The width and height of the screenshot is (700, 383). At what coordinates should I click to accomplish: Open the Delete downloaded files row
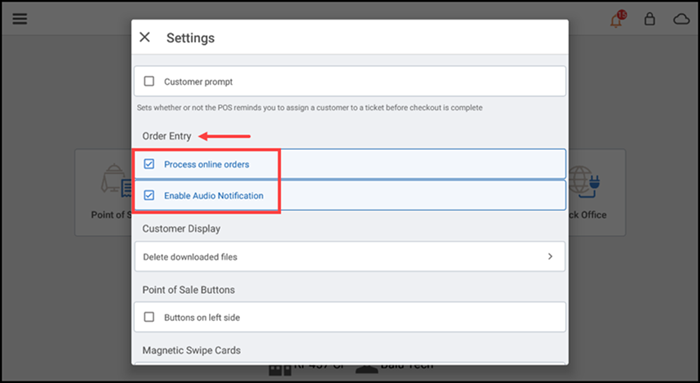(350, 257)
